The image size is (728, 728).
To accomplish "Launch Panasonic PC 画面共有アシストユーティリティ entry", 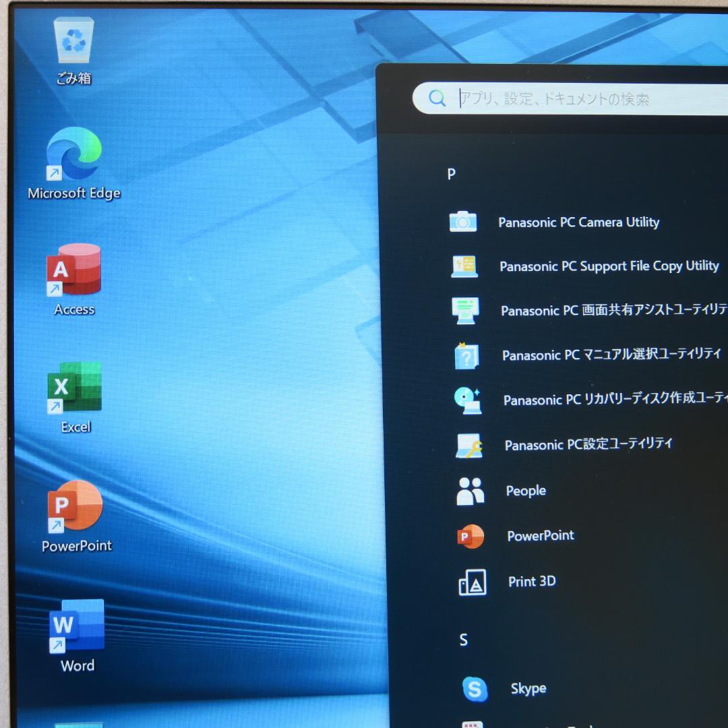I will pyautogui.click(x=614, y=309).
